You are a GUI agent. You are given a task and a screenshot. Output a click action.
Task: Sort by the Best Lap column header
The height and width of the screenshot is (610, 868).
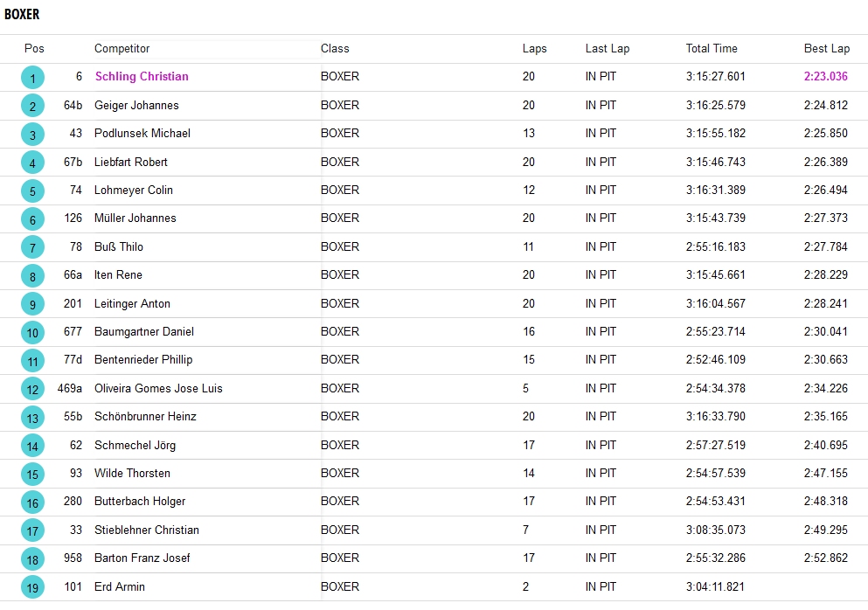click(x=826, y=49)
